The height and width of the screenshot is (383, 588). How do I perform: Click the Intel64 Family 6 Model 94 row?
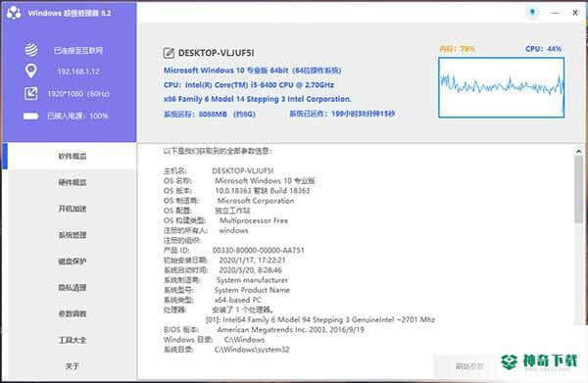click(320, 319)
